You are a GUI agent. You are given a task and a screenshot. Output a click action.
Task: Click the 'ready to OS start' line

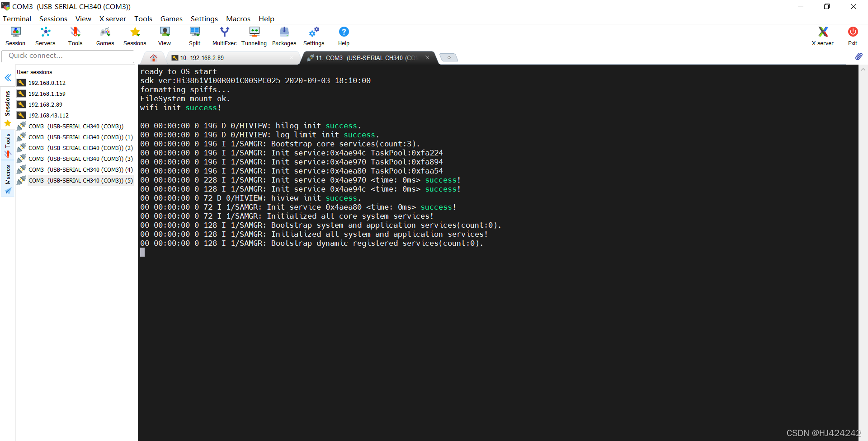click(x=179, y=71)
